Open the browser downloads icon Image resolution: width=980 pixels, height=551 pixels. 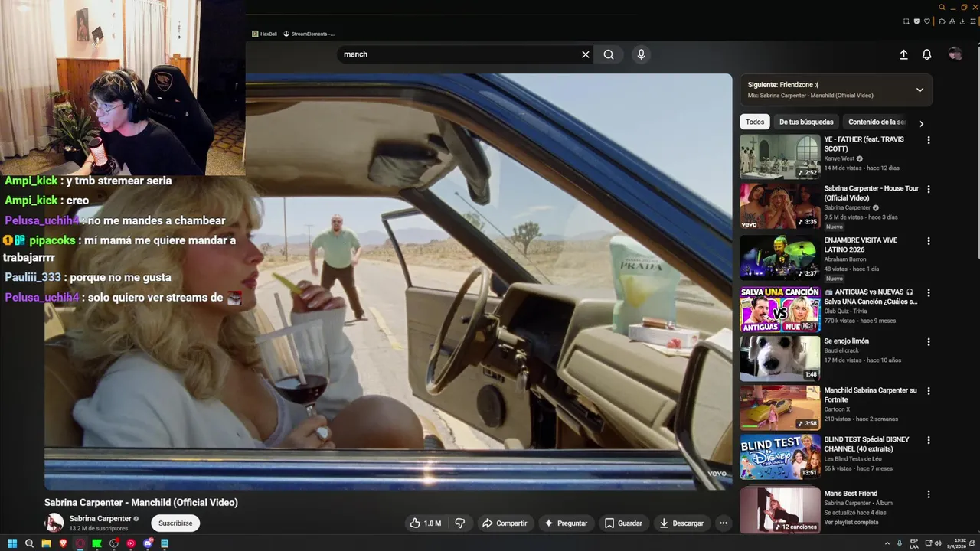point(962,21)
